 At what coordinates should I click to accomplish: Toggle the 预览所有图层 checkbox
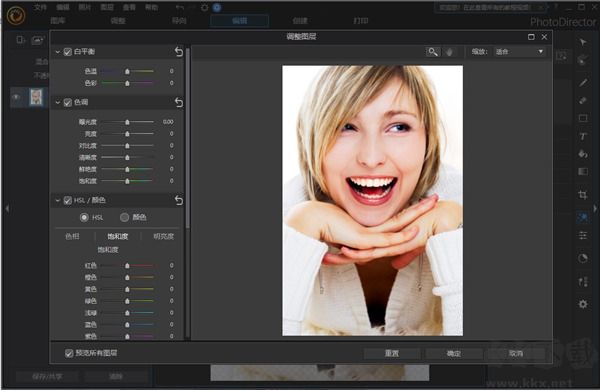pyautogui.click(x=69, y=353)
